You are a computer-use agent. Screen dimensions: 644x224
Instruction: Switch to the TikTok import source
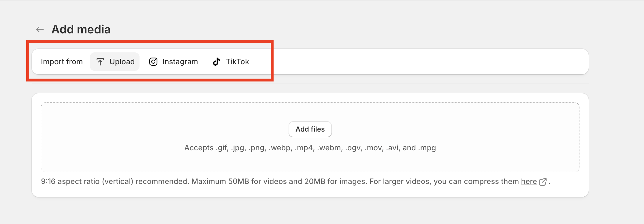(231, 62)
